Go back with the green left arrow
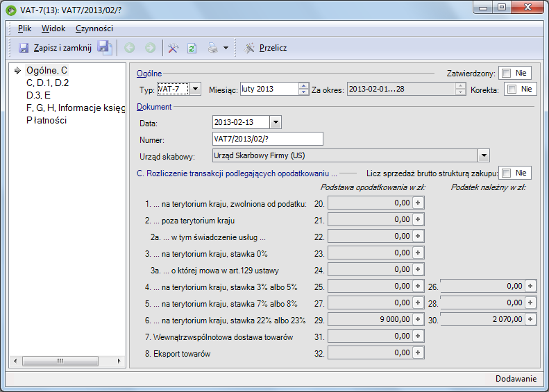This screenshot has width=549, height=392. pos(130,48)
